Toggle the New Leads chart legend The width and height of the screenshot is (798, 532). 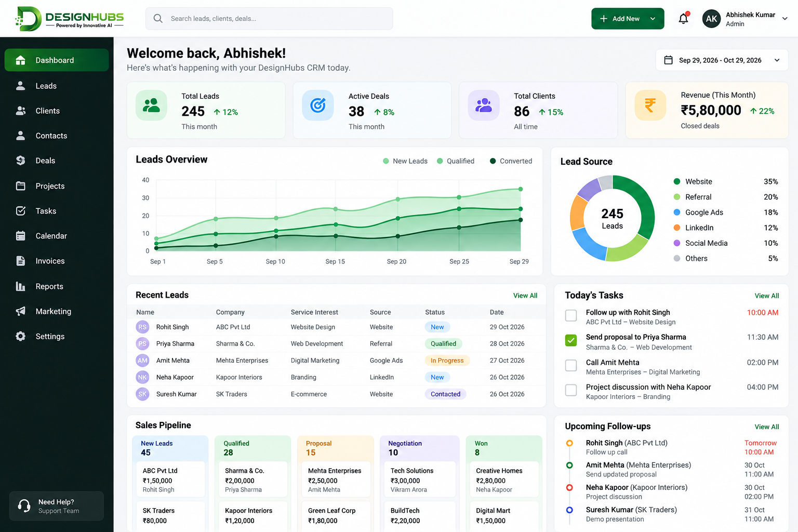[405, 161]
